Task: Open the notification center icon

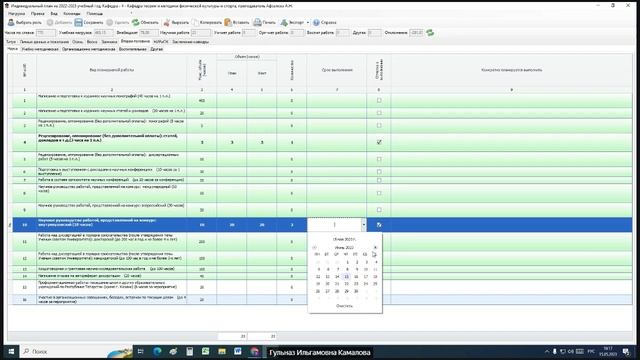Action: click(x=627, y=351)
